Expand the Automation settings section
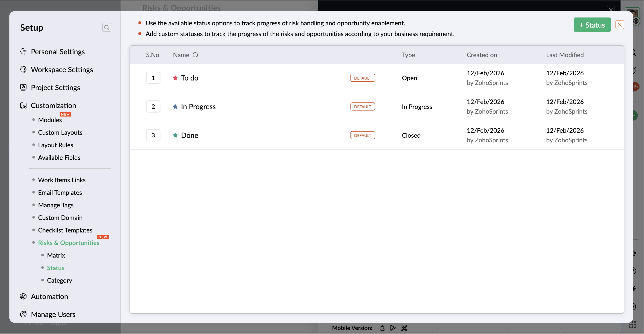This screenshot has height=334, width=644. (x=49, y=296)
